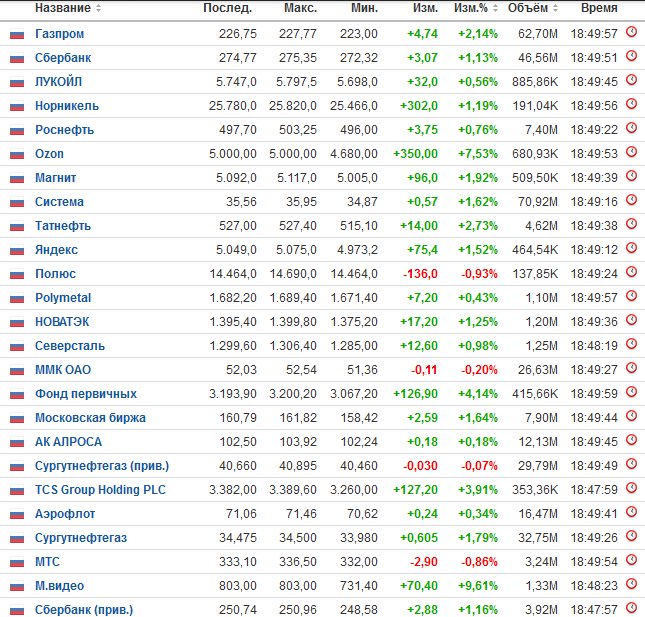Sort by the Изм.% column arrows
This screenshot has height=617, width=645.
[x=495, y=8]
